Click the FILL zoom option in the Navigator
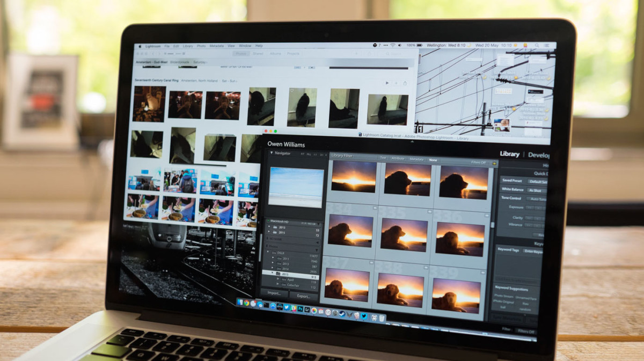 309,154
